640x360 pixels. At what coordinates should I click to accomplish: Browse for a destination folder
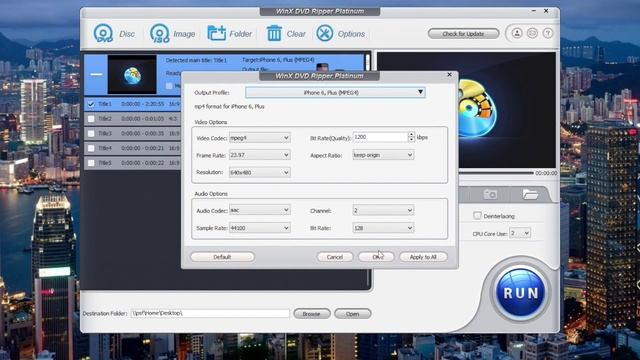312,313
